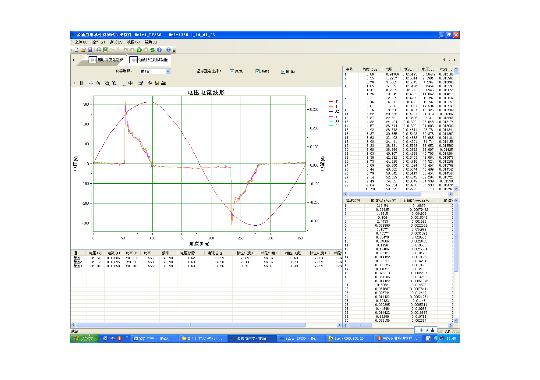Screen dimensions: 540x380
Task: Click the Open folder icon in main toolbar
Action: click(83, 50)
